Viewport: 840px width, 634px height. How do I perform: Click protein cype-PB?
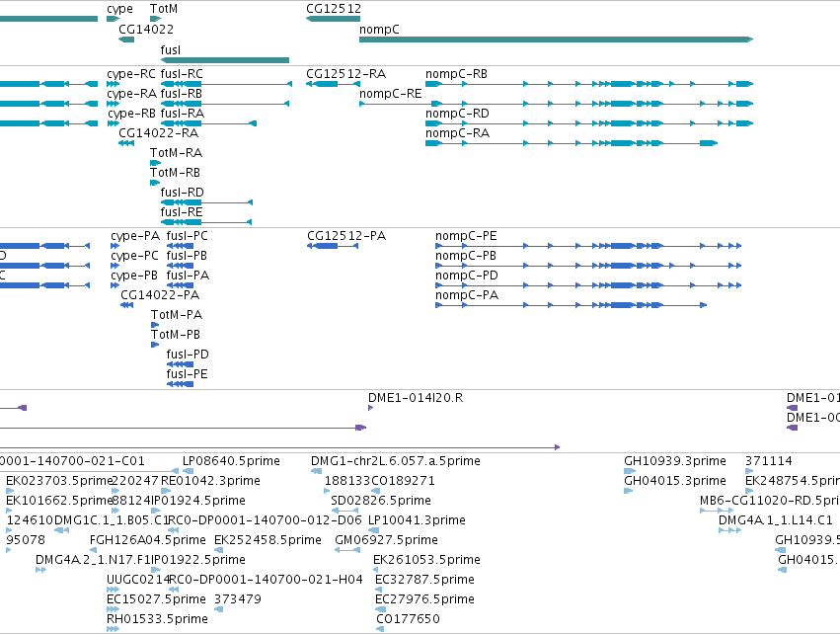point(115,285)
